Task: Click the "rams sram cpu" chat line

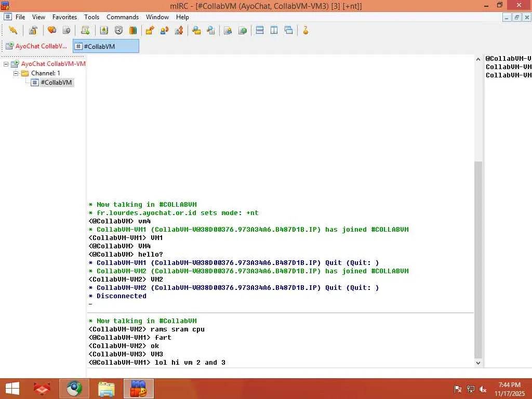Action: pos(147,329)
